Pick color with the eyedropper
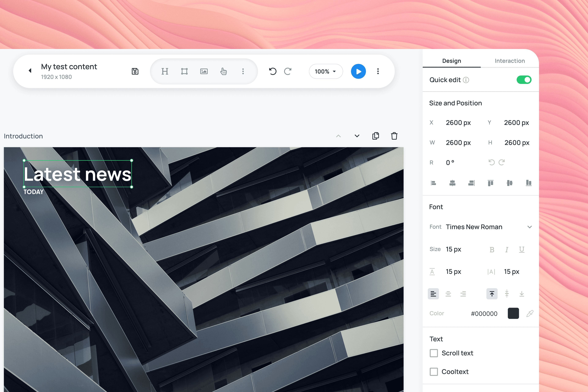 (530, 313)
